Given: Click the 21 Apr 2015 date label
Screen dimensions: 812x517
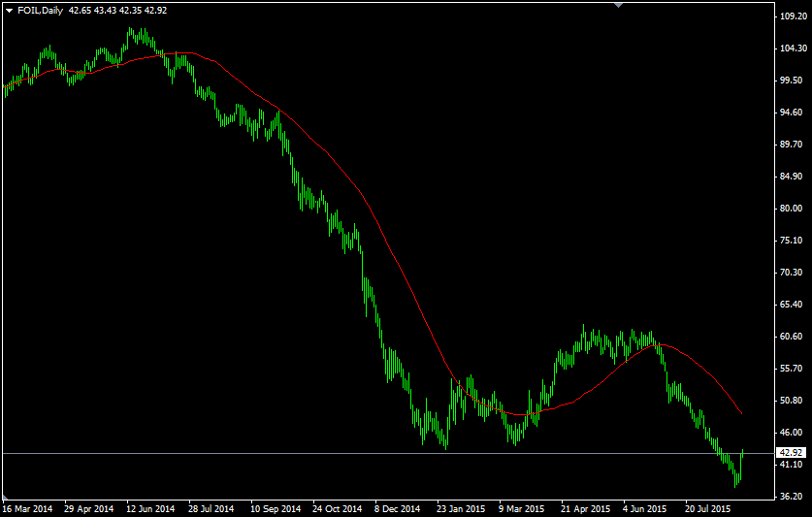Looking at the screenshot, I should click(586, 508).
